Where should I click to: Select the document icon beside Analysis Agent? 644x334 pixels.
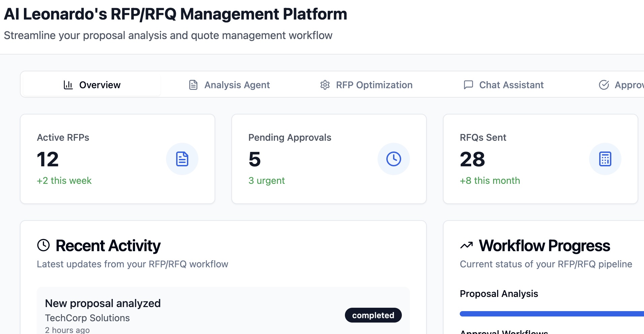[193, 85]
